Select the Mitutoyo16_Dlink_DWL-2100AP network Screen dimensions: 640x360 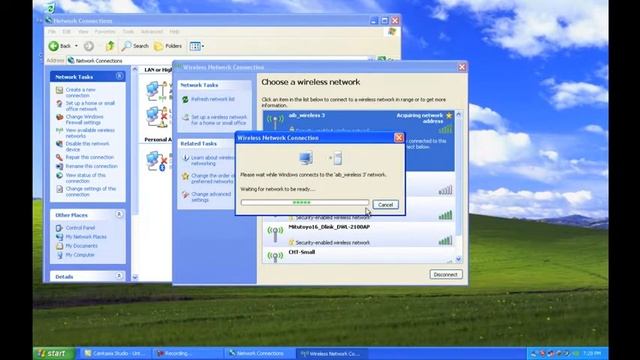[358, 234]
